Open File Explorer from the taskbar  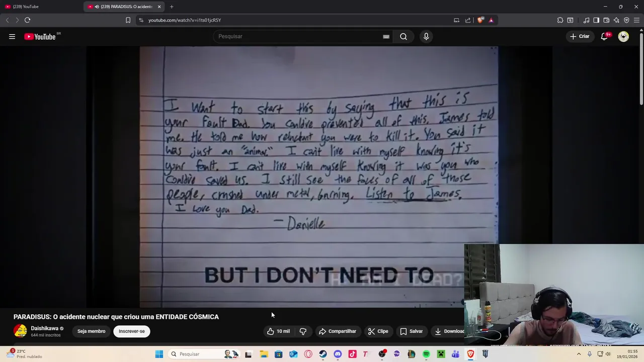264,354
